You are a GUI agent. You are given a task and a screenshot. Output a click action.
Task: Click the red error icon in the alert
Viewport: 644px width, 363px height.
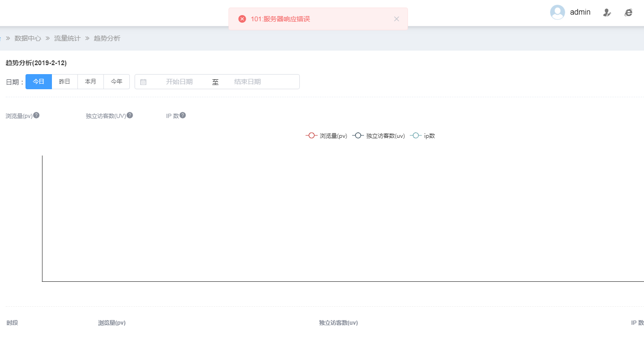coord(242,19)
